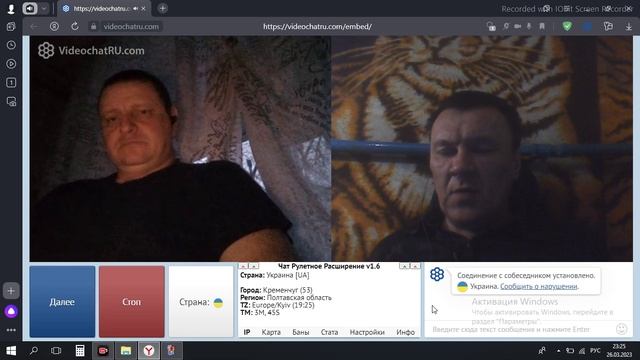This screenshot has height=360, width=640.
Task: Close the videochatru browser tab
Action: click(x=143, y=9)
